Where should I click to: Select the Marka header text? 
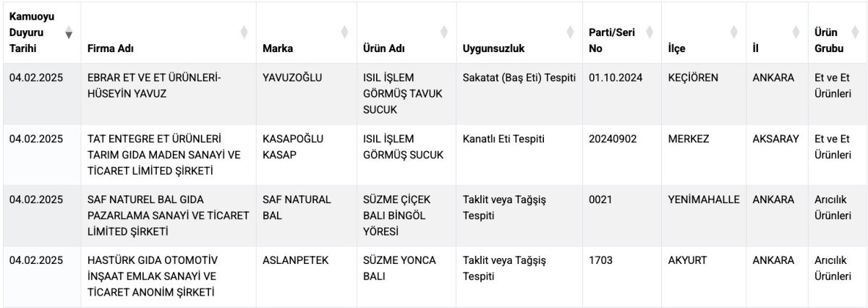[x=278, y=49]
